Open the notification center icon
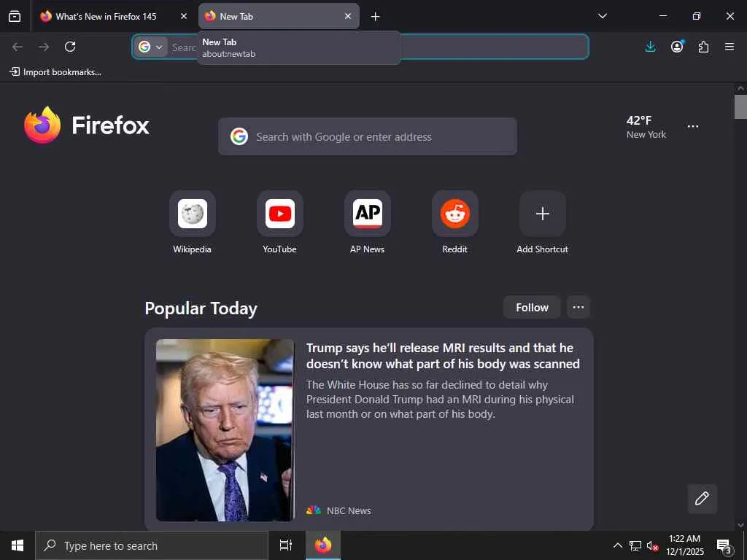The width and height of the screenshot is (747, 560). point(724,545)
